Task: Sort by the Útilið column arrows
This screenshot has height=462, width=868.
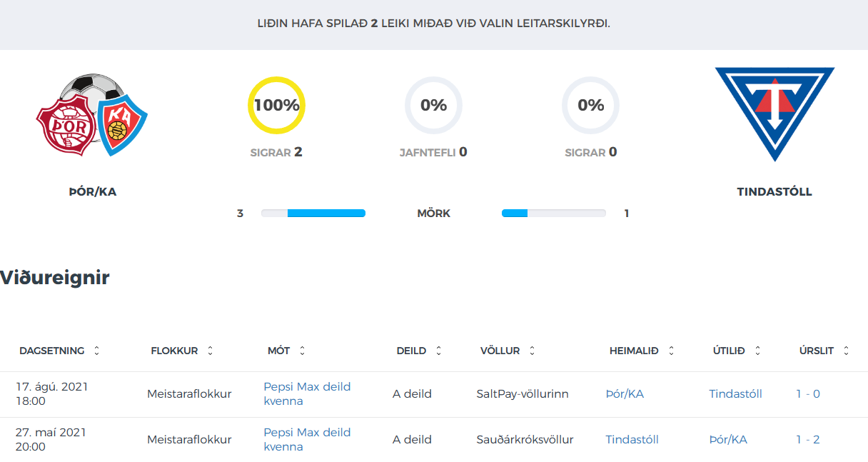Action: coord(757,351)
